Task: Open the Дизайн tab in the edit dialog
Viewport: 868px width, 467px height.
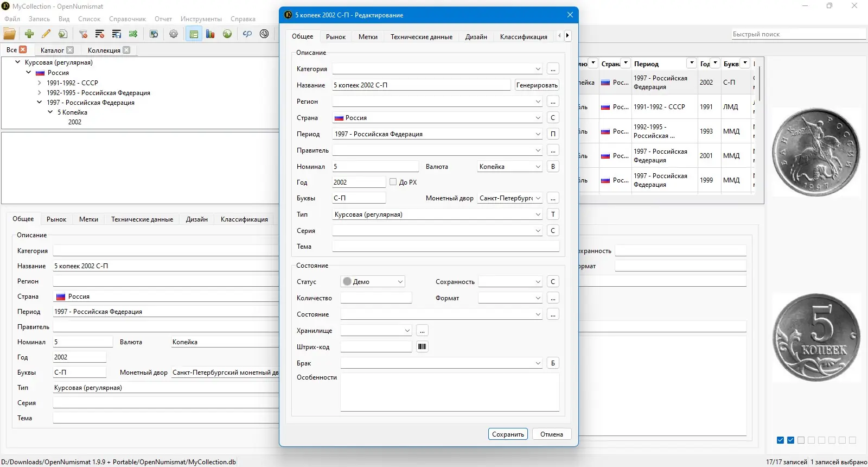Action: pos(476,36)
